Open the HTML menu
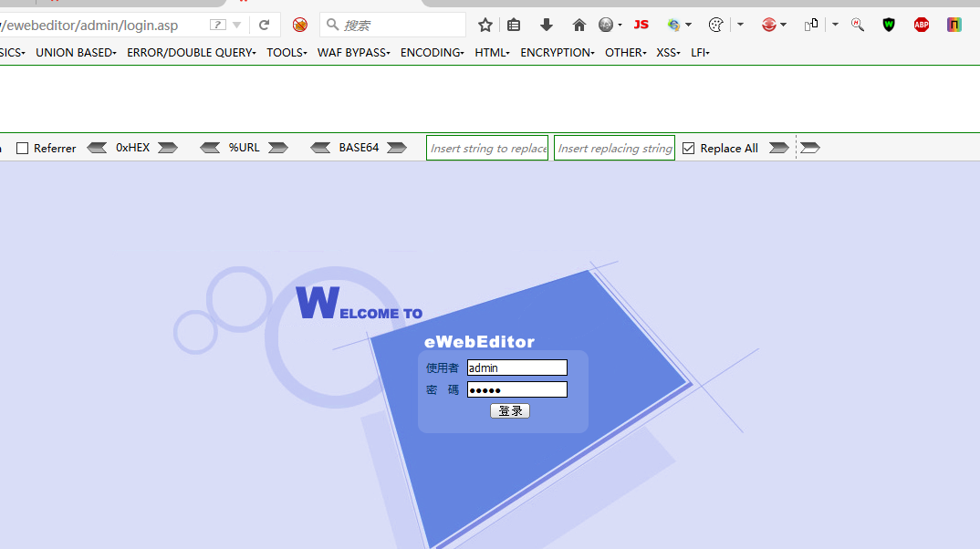980x549 pixels. tap(493, 53)
